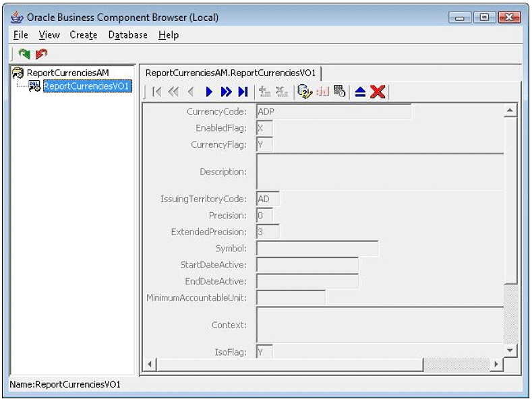This screenshot has height=401, width=532.
Task: Minimize the Business Component Browser window
Action: (460, 17)
